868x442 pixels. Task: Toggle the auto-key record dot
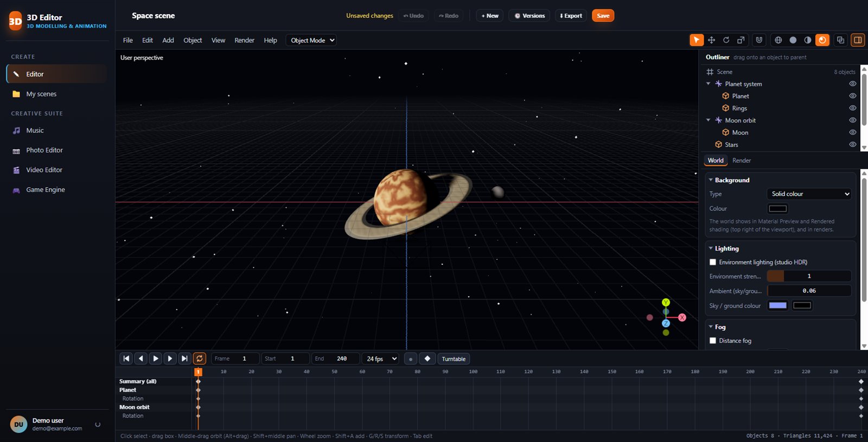click(x=411, y=358)
